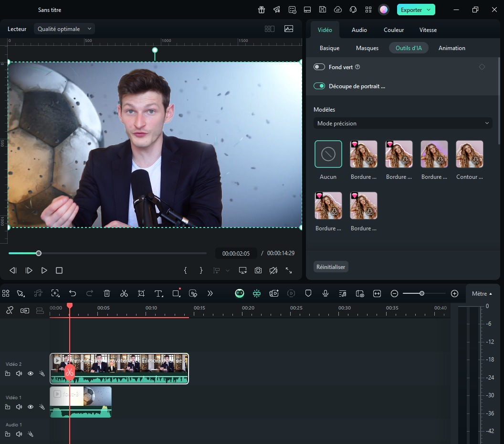Click the marker shield icon
The height and width of the screenshot is (444, 504).
(x=308, y=293)
